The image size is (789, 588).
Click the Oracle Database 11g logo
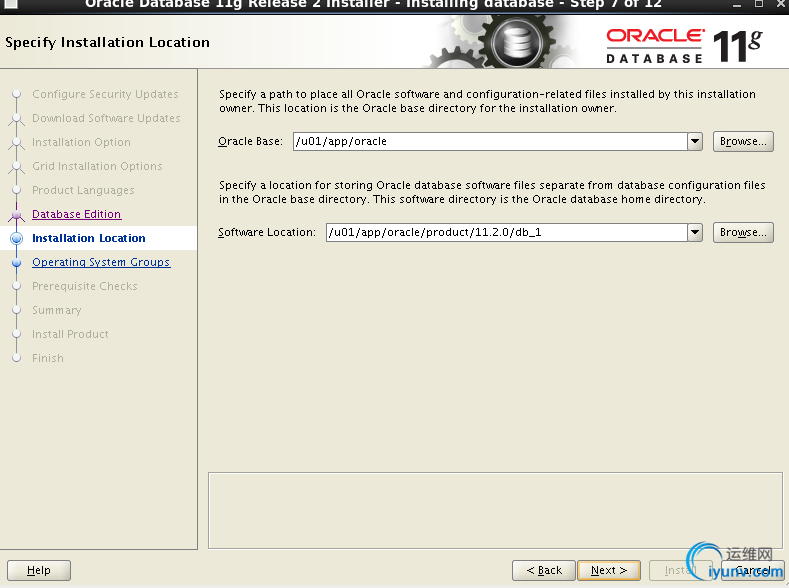(x=684, y=46)
